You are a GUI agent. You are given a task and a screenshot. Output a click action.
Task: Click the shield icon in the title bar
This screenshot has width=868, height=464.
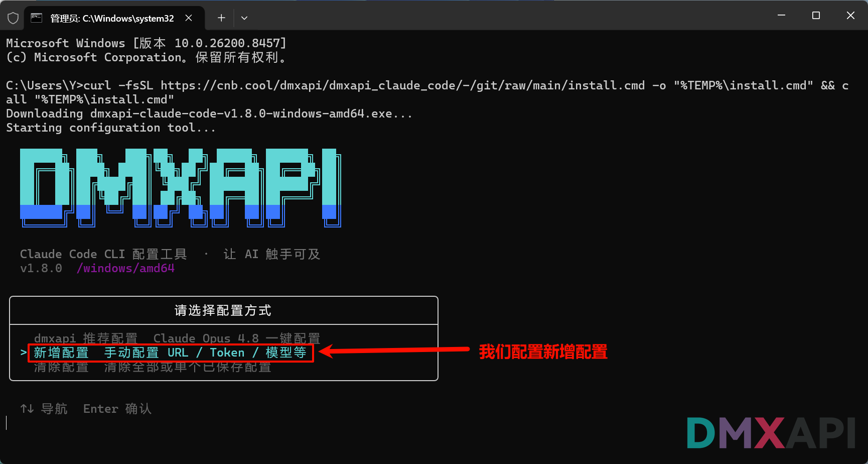tap(13, 18)
